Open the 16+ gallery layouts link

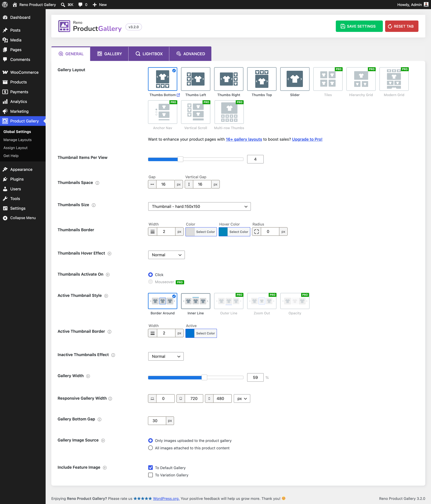click(x=244, y=139)
